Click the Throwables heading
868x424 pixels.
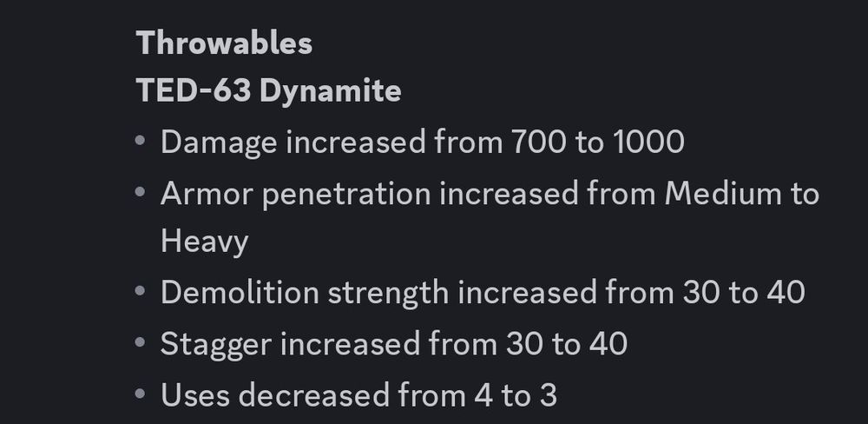[x=224, y=43]
